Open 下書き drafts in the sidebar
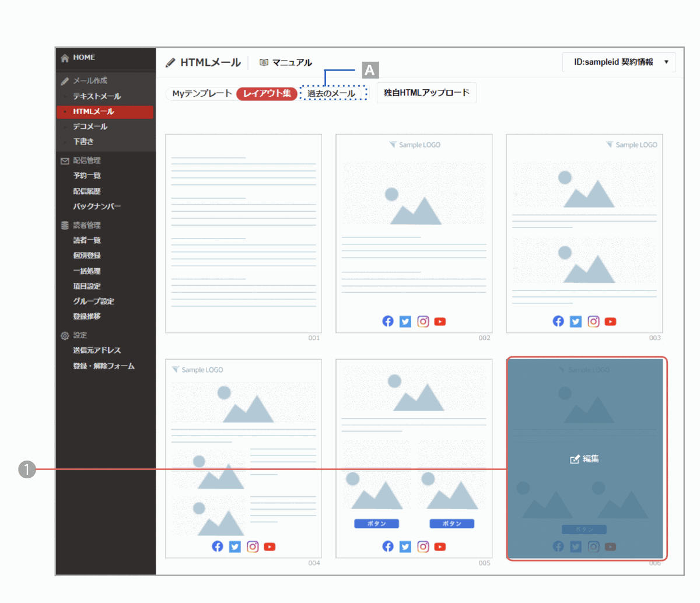 point(83,142)
